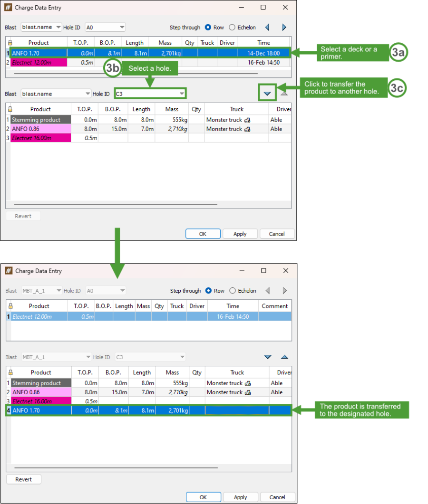Click OK button in lower window
Viewport: 428px width, 504px height.
(x=204, y=497)
